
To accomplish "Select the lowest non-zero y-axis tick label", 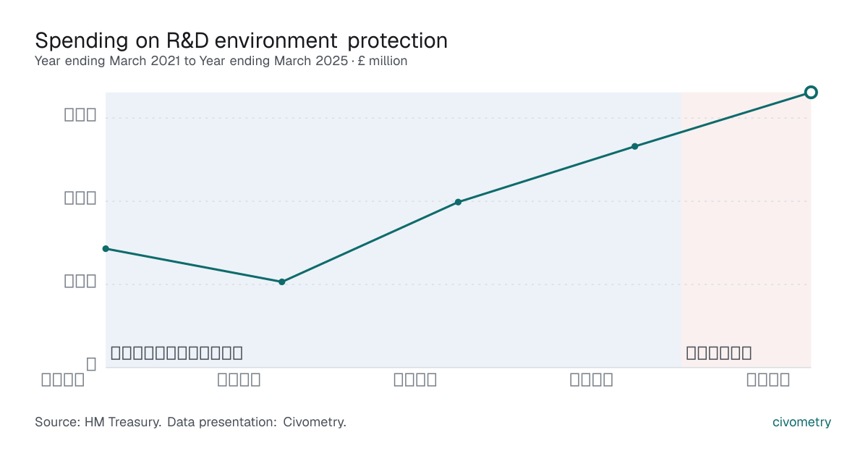I will click(x=80, y=281).
